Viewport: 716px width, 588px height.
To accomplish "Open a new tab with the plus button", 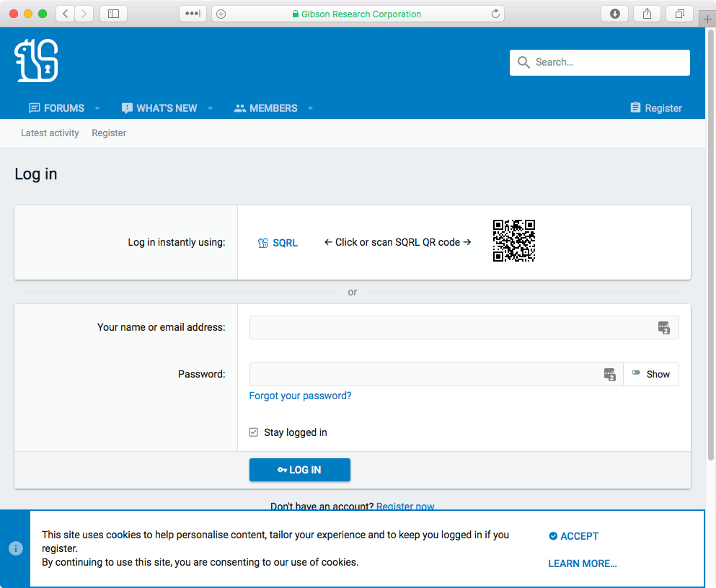I will tap(707, 19).
